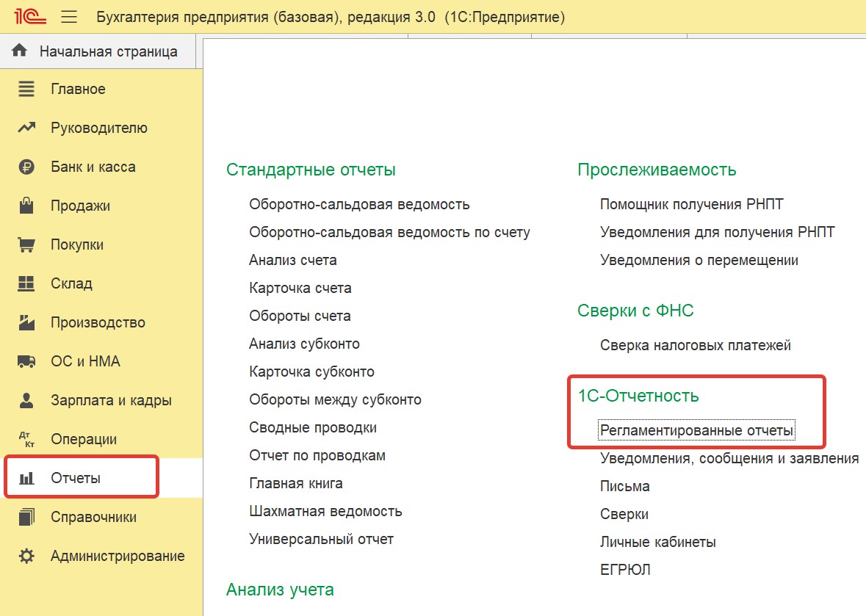Open Регламентированные отчеты link
The image size is (866, 616).
[696, 430]
